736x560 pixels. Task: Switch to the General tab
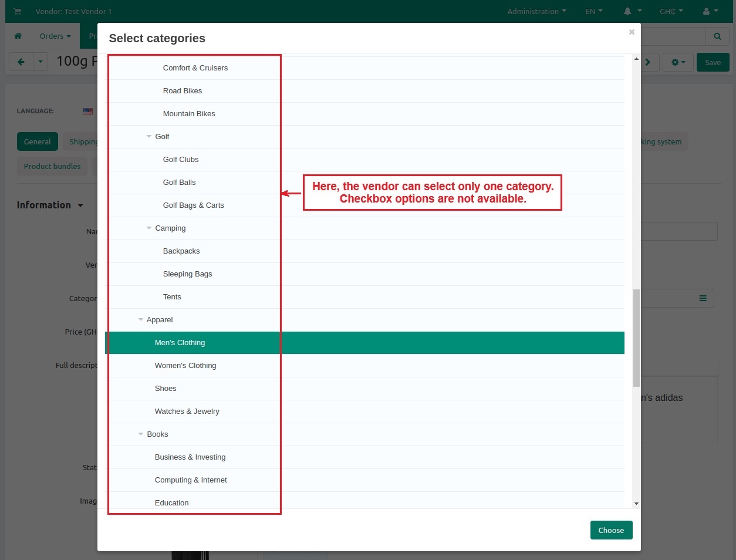38,141
